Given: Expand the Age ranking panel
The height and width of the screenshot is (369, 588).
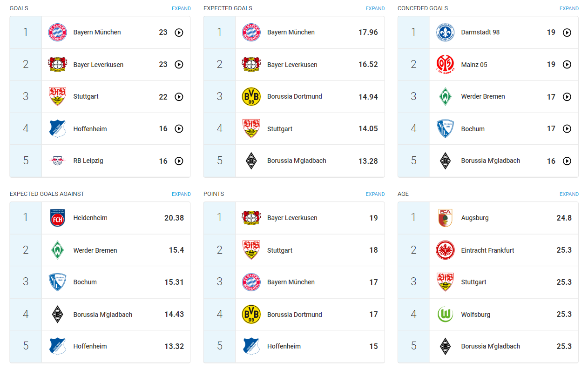Looking at the screenshot, I should point(569,194).
